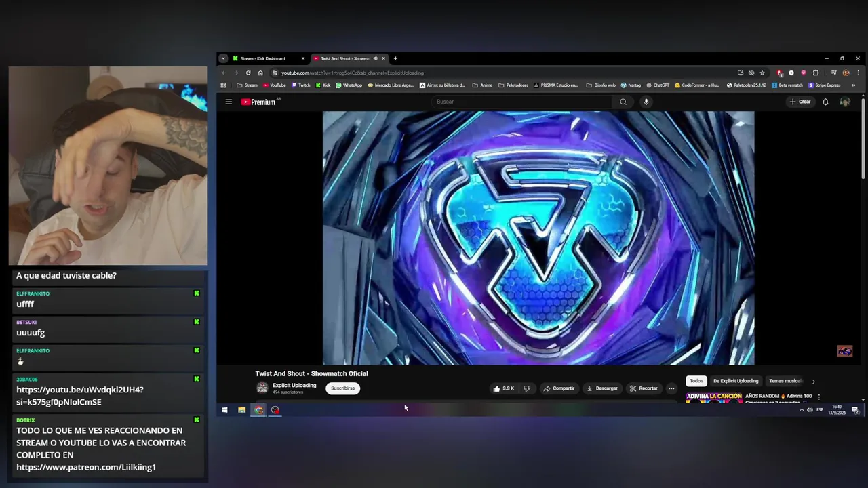Image resolution: width=868 pixels, height=488 pixels.
Task: Open options for AÑOS RANDOM suggested video
Action: tap(818, 396)
